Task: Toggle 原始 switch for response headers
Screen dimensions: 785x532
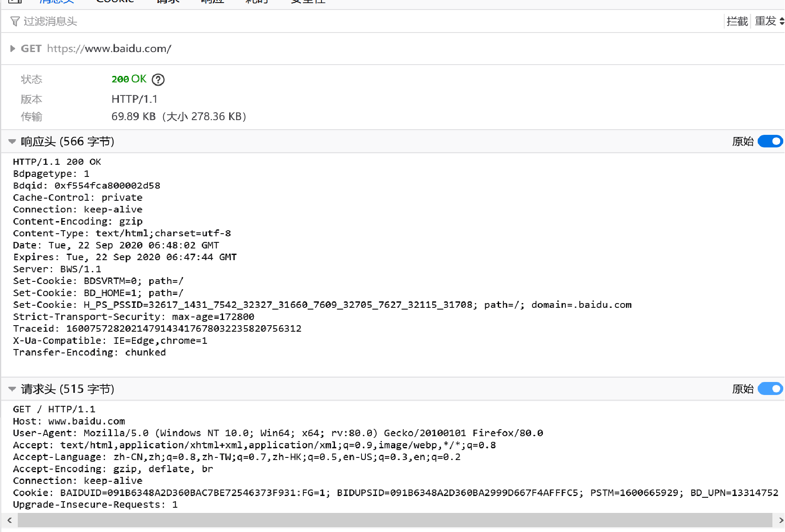Action: pos(770,141)
